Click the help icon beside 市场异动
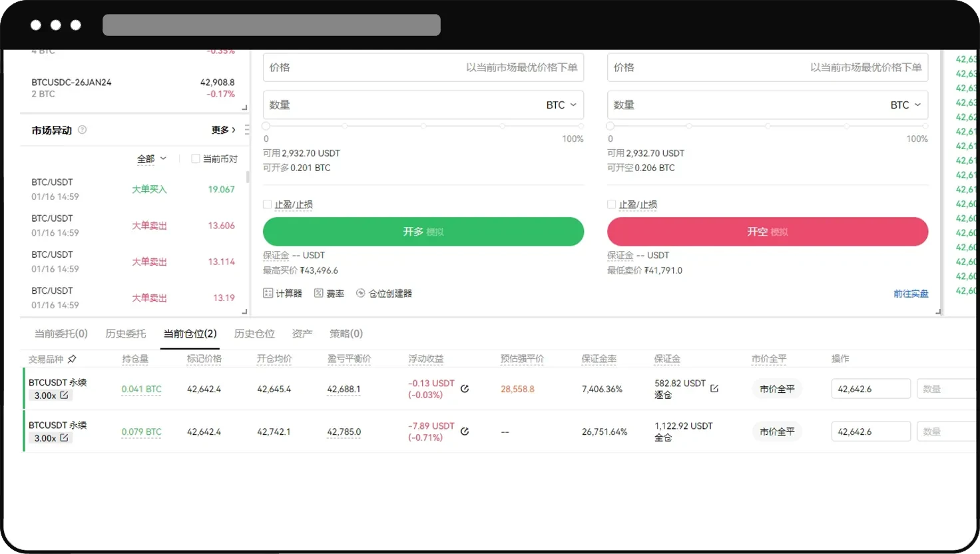 click(x=82, y=130)
